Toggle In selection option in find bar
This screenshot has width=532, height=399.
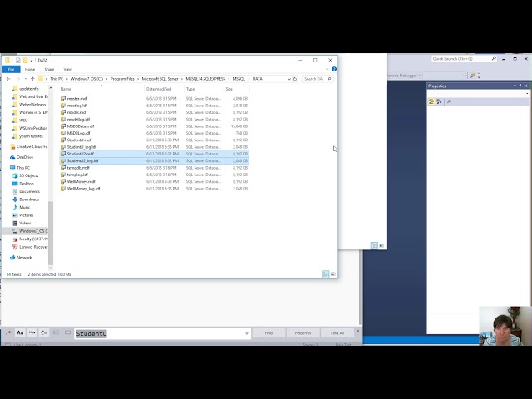pyautogui.click(x=56, y=332)
